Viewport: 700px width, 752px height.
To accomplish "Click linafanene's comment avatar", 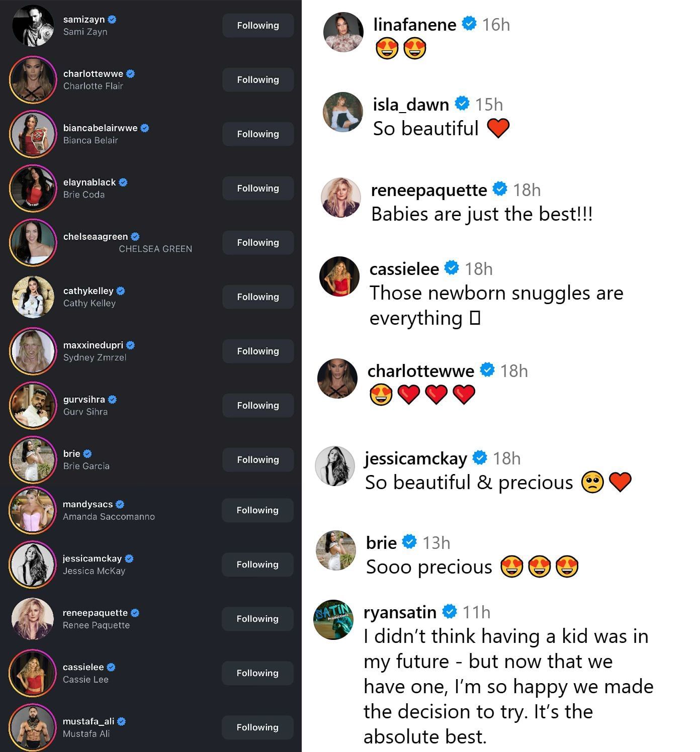I will coord(343,32).
